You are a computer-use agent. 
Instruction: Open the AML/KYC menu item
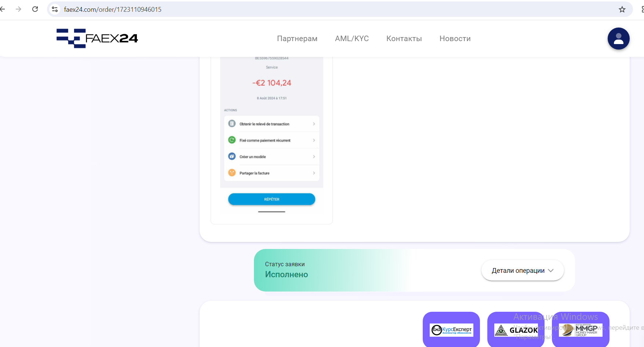coord(352,39)
